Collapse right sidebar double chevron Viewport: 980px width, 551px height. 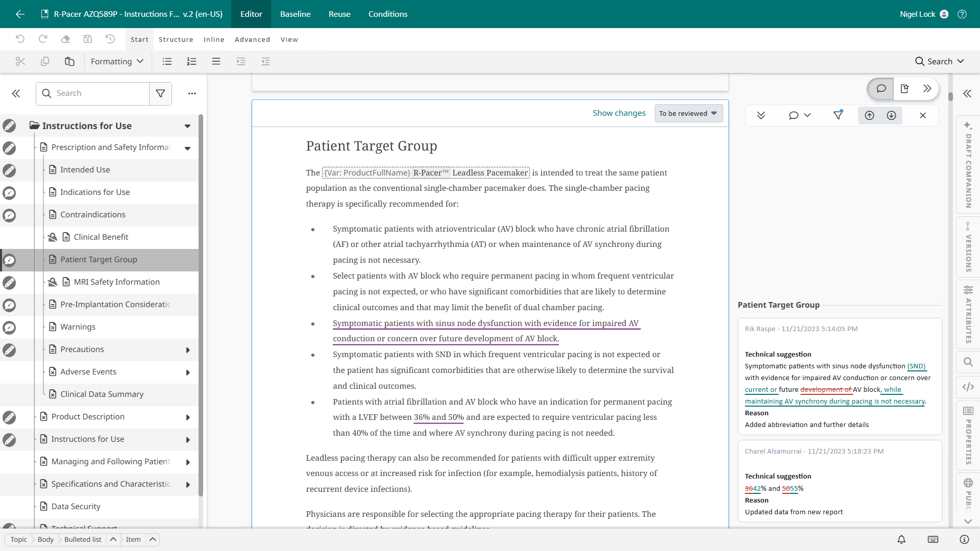pyautogui.click(x=967, y=93)
